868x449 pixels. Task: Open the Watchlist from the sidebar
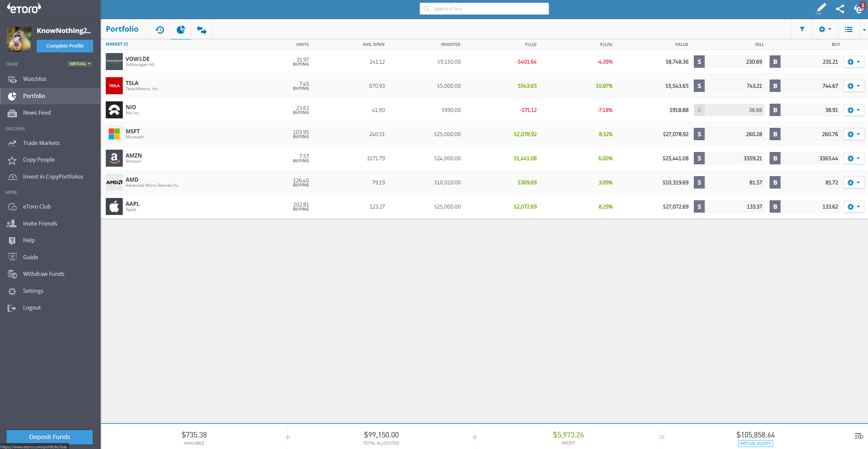(35, 79)
